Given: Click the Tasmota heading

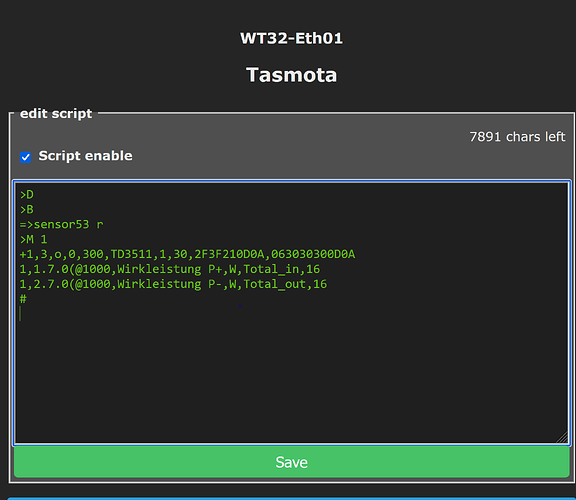Looking at the screenshot, I should point(291,75).
